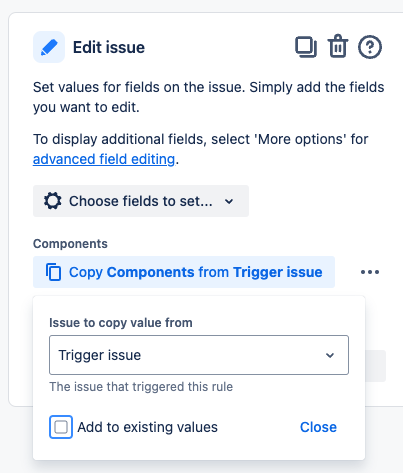Expand the 'Issue to copy value from' select

199,355
